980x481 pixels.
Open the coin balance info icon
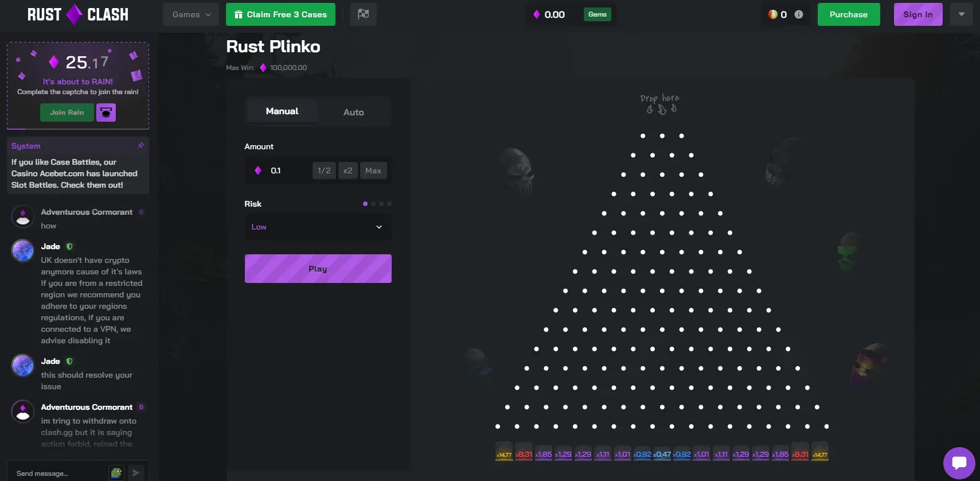pos(799,14)
